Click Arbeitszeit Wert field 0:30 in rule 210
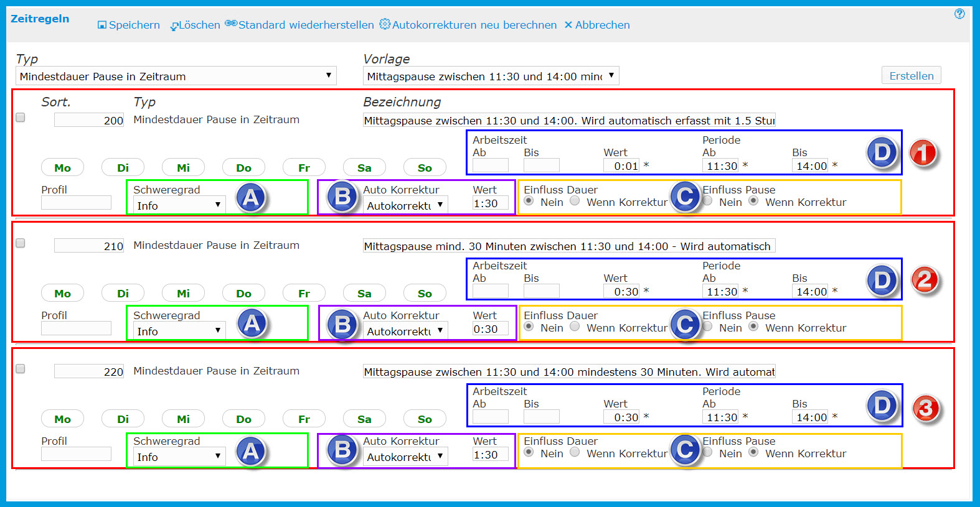 (x=621, y=291)
